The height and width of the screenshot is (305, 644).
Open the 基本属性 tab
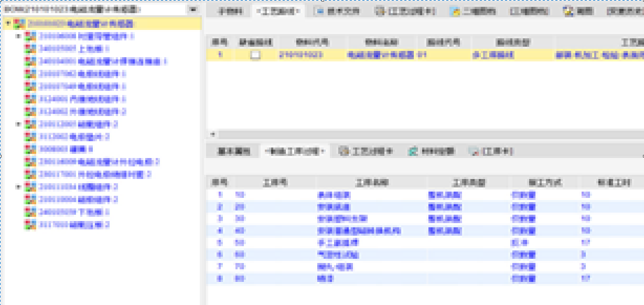(231, 151)
